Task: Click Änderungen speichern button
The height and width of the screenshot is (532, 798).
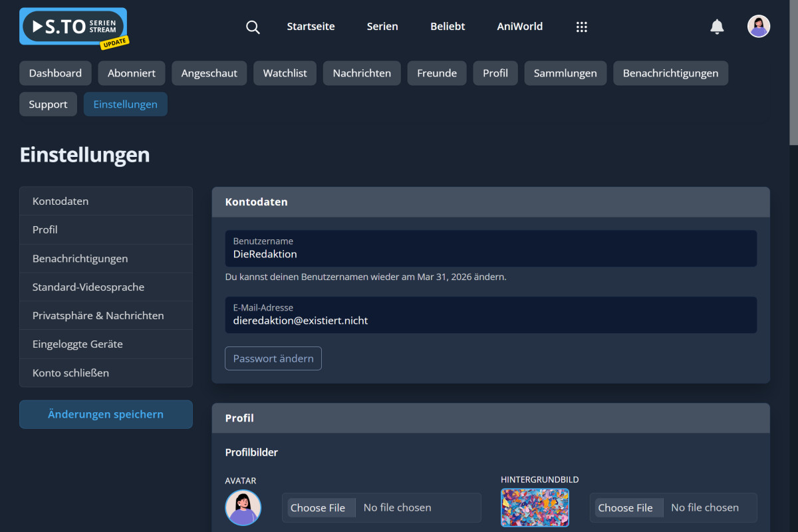Action: pos(106,414)
